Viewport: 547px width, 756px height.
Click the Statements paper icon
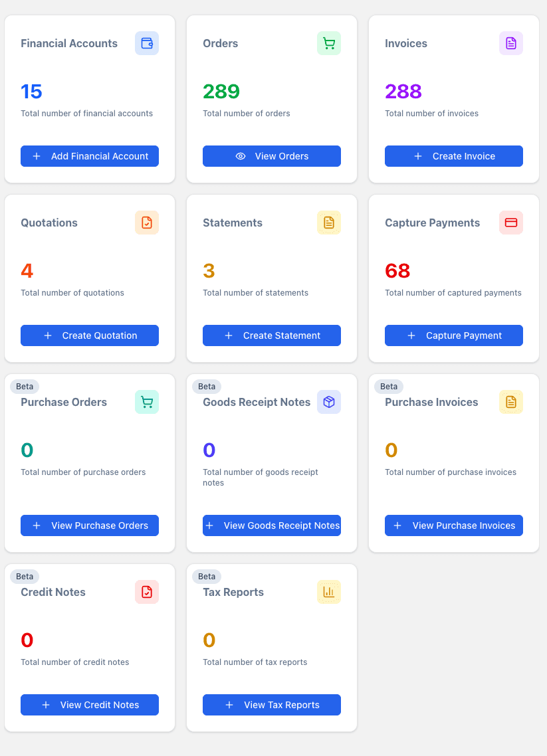tap(329, 223)
